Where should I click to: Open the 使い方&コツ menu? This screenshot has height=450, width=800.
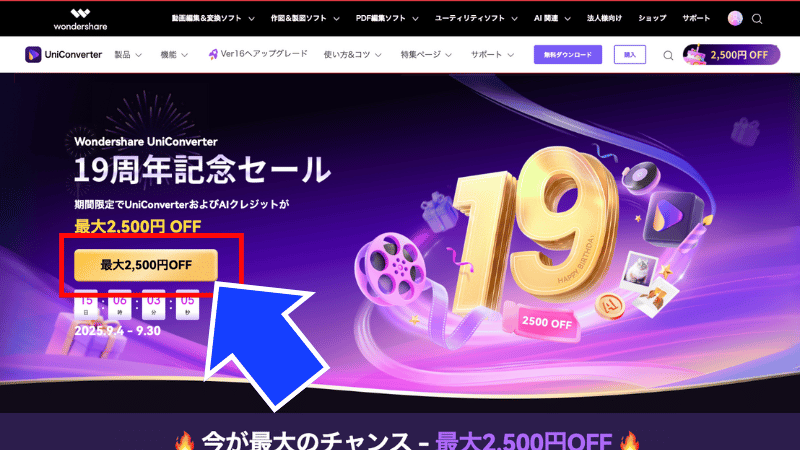click(x=353, y=55)
